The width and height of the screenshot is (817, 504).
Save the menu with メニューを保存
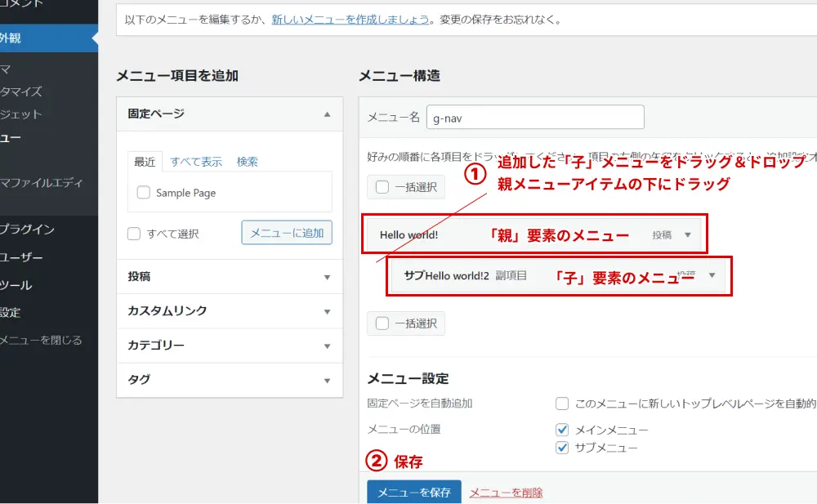coord(415,493)
